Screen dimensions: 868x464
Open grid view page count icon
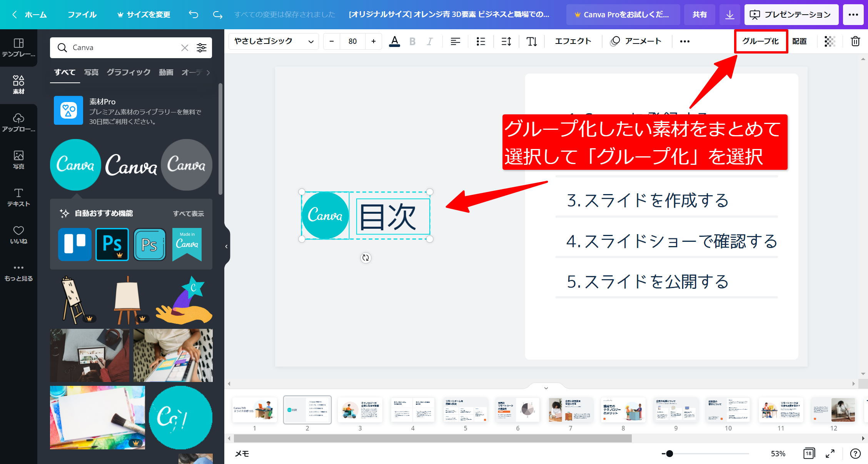tap(809, 454)
